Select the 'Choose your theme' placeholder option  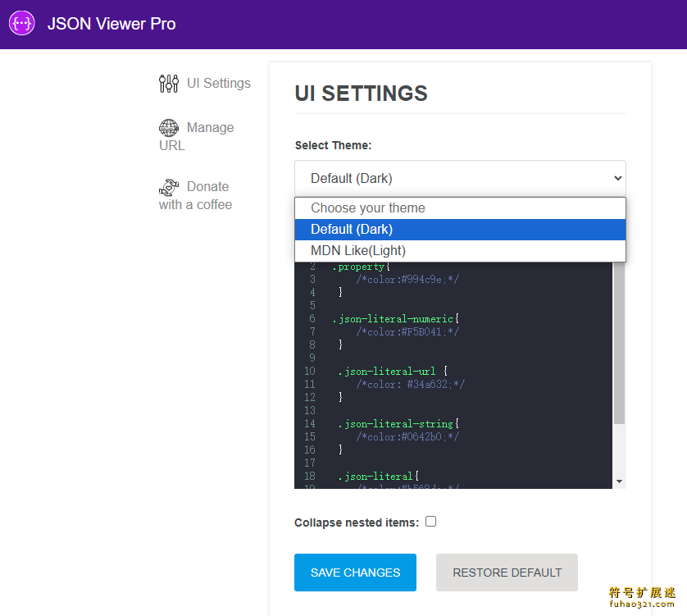click(460, 208)
